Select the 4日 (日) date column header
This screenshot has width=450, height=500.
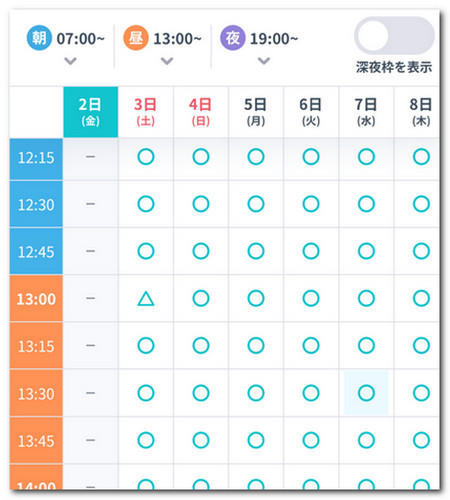(201, 112)
